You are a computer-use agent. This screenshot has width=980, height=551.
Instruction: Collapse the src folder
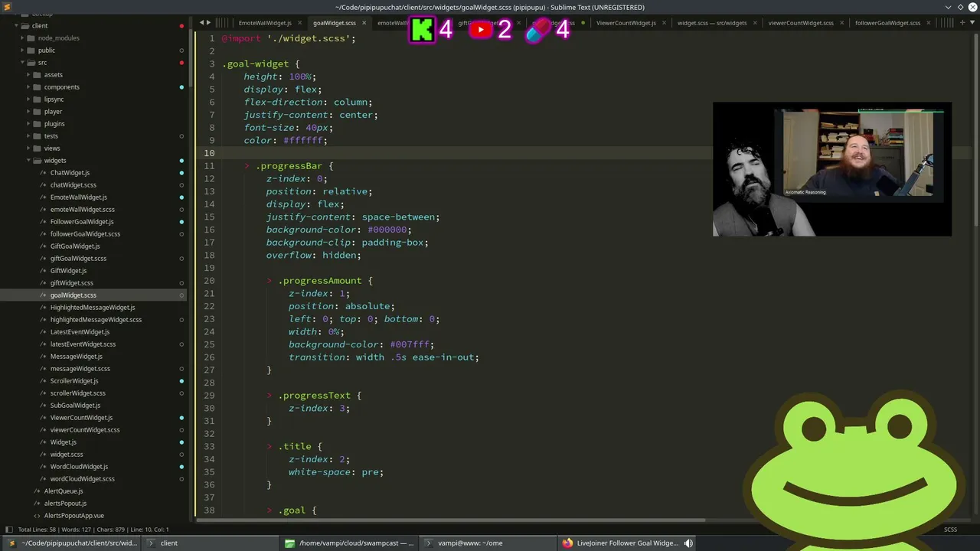[22, 63]
